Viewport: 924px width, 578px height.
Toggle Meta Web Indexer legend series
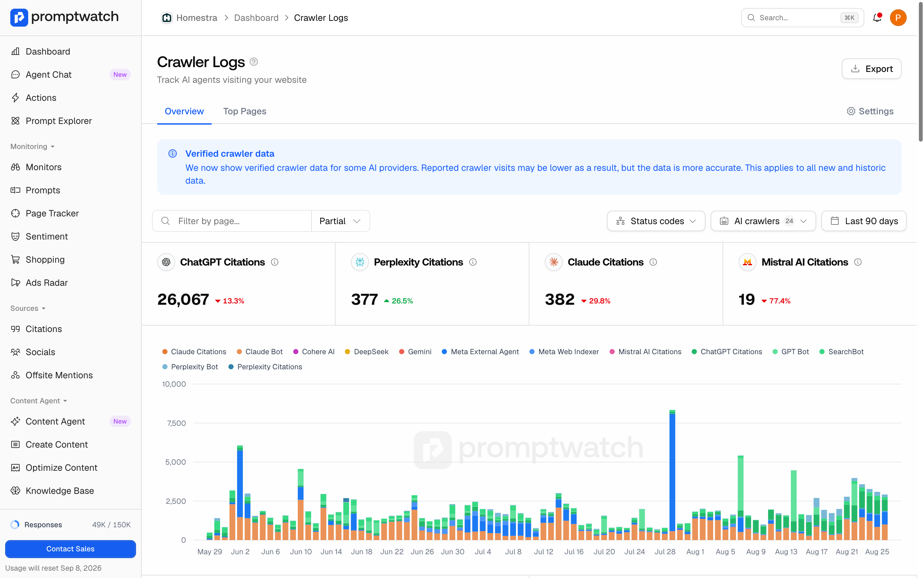[x=564, y=352]
